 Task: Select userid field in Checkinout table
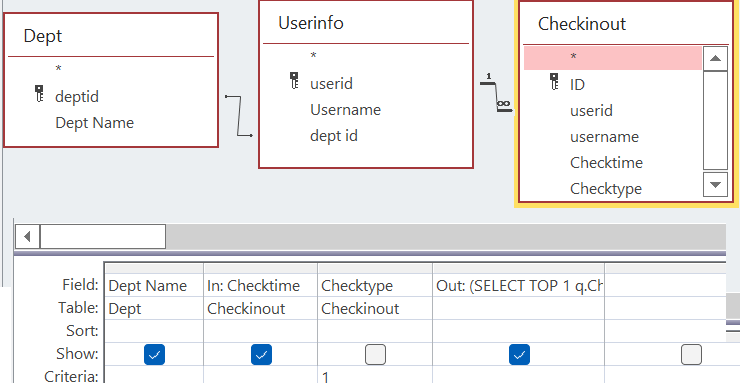pyautogui.click(x=591, y=110)
